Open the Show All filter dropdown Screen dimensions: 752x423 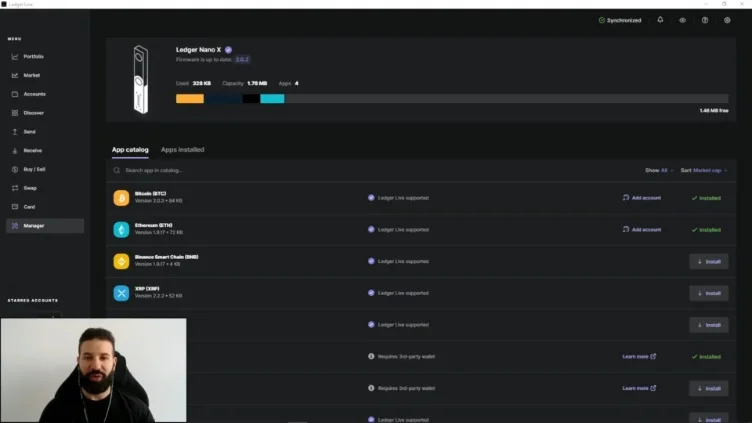[659, 170]
